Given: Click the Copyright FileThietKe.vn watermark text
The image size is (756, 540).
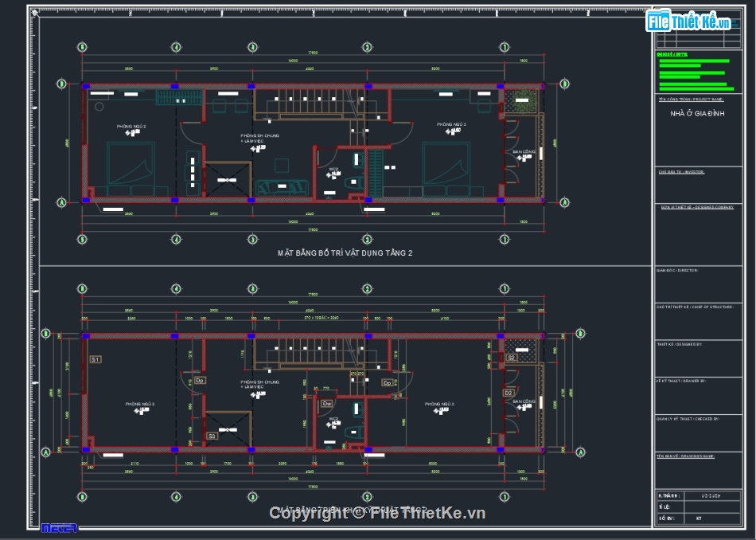Looking at the screenshot, I should pos(377,514).
